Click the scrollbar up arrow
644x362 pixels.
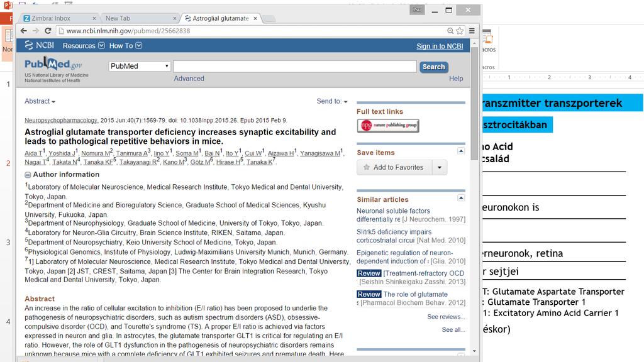[474, 43]
